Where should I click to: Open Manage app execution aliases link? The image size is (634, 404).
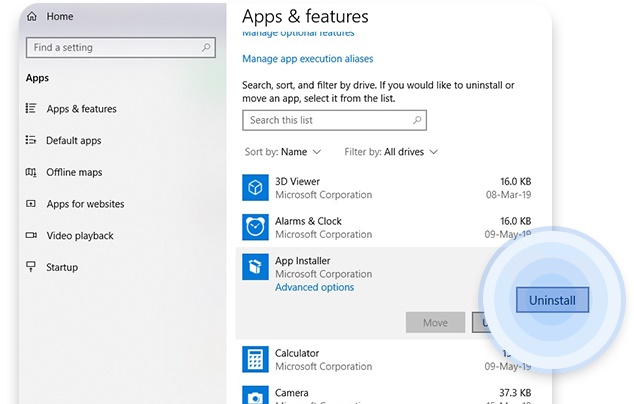click(x=307, y=59)
